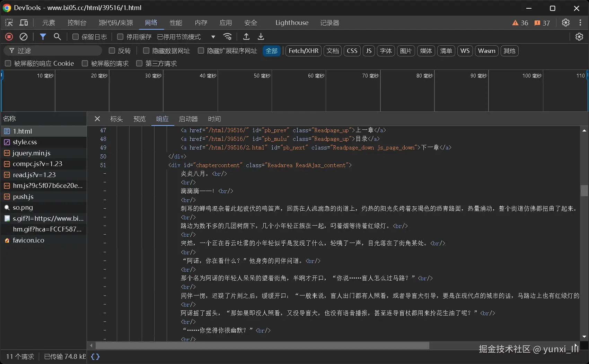589x364 pixels.
Task: Filter requests by Fetch/XHR
Action: 303,51
